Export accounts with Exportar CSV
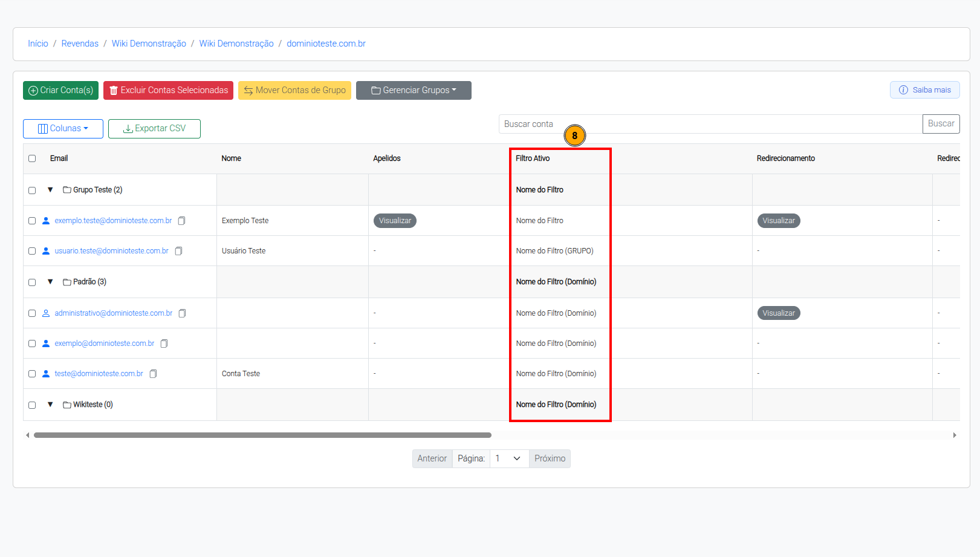The height and width of the screenshot is (557, 980). click(154, 129)
